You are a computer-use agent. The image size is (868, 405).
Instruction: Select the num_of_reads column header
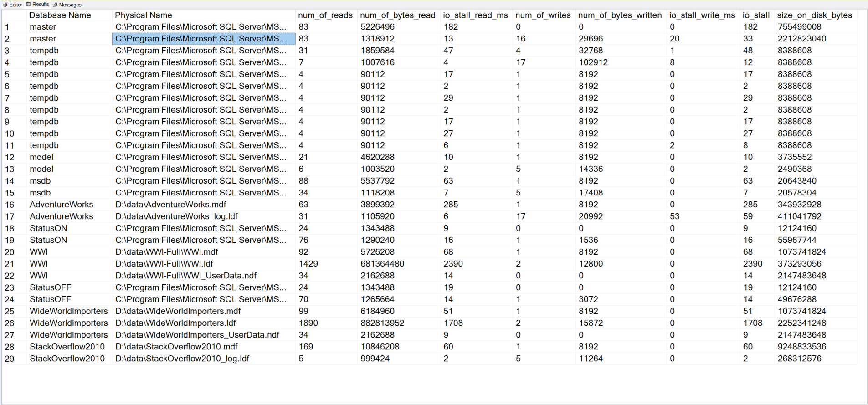[x=325, y=15]
